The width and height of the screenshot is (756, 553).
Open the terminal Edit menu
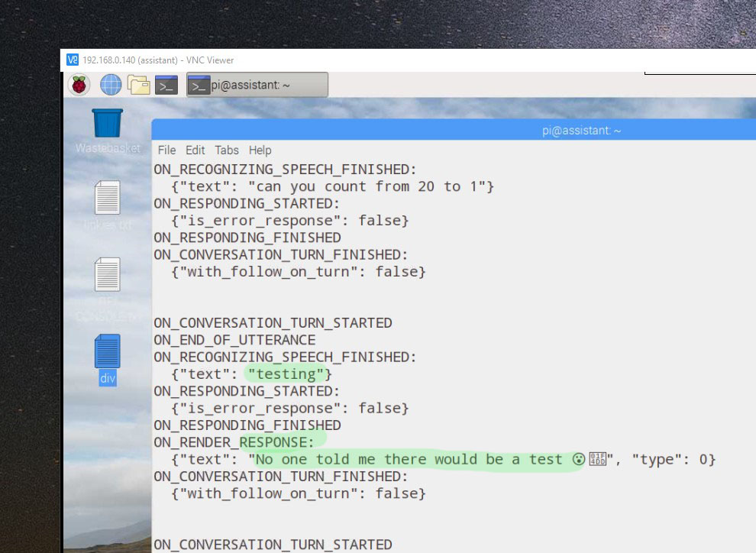click(195, 150)
